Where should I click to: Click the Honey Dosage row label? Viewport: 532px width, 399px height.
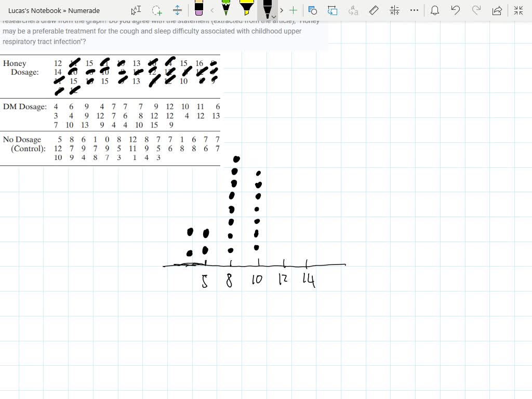pos(21,68)
